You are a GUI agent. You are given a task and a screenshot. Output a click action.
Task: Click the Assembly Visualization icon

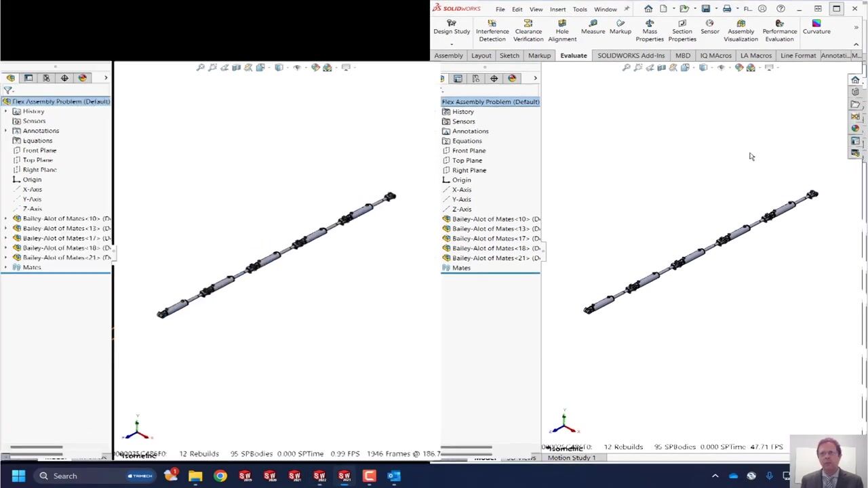741,30
